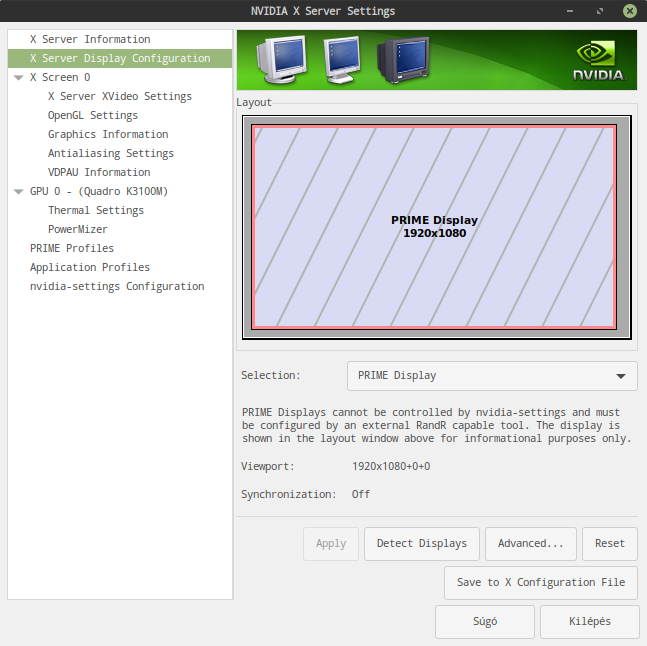Open Advanced... display options

tap(531, 544)
